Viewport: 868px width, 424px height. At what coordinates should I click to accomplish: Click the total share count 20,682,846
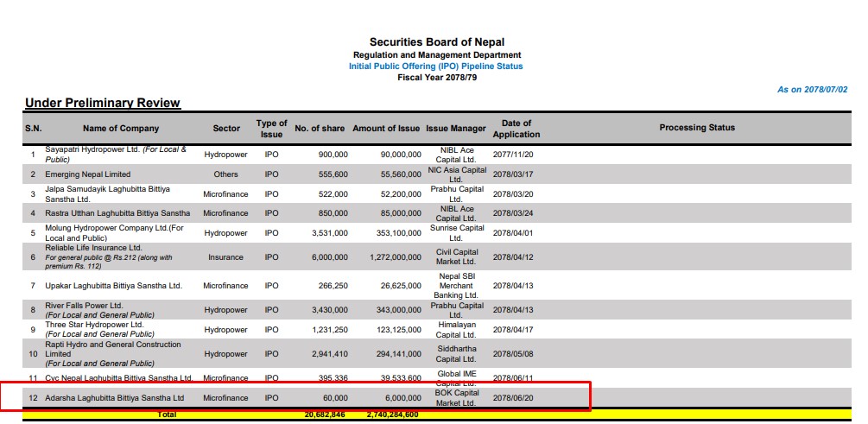pos(326,415)
